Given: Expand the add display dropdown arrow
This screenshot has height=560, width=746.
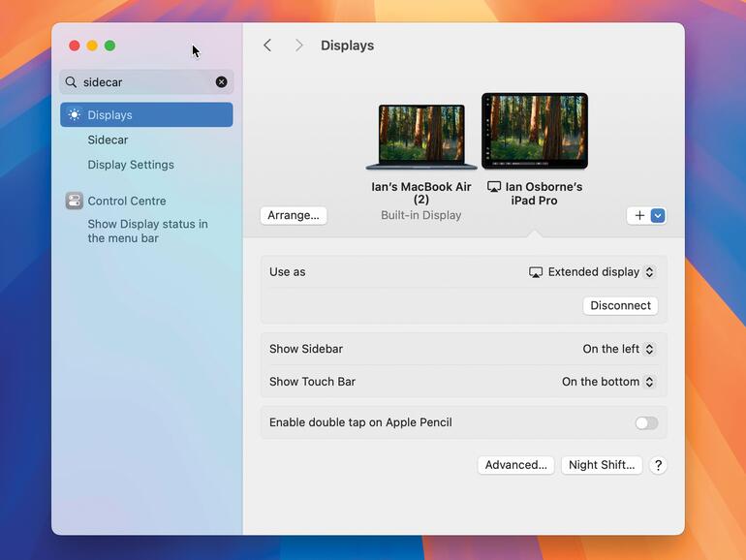Looking at the screenshot, I should point(658,216).
